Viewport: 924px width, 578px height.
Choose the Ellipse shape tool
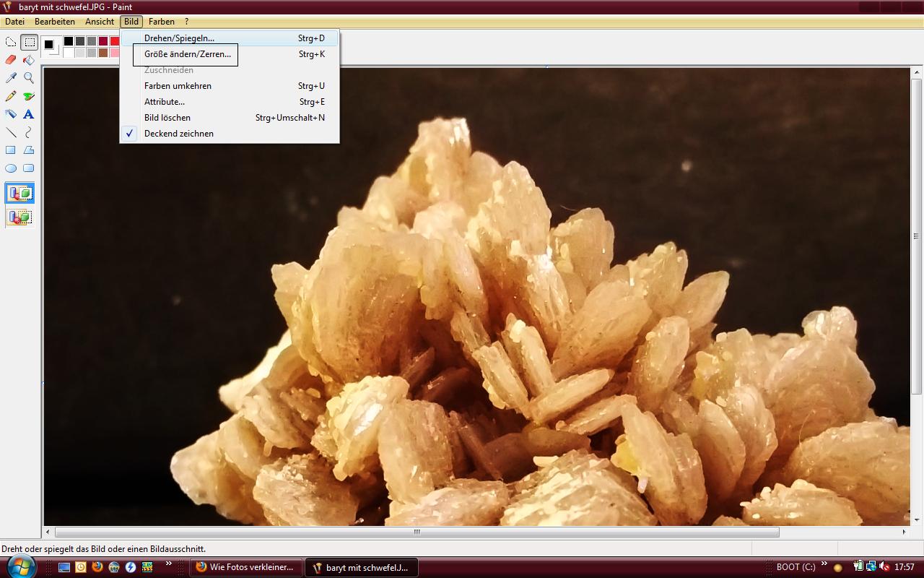click(x=11, y=168)
